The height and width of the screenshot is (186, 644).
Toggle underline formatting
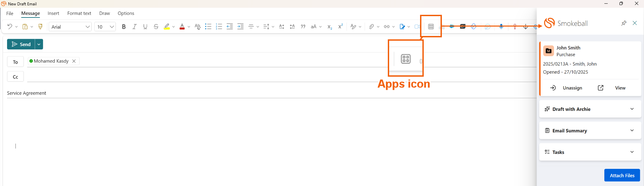pyautogui.click(x=145, y=27)
